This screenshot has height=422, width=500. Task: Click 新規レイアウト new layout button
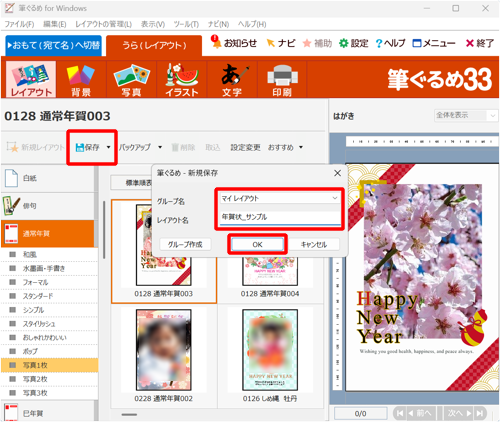pyautogui.click(x=35, y=147)
